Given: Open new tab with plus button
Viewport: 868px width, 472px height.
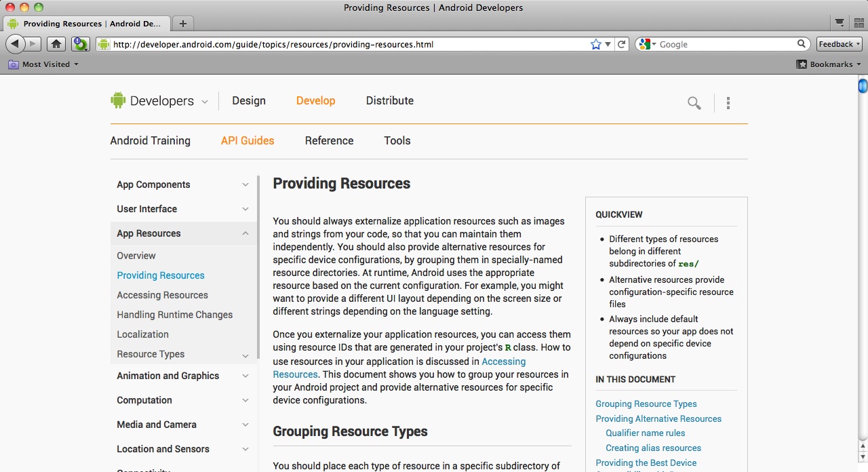Looking at the screenshot, I should [x=182, y=23].
